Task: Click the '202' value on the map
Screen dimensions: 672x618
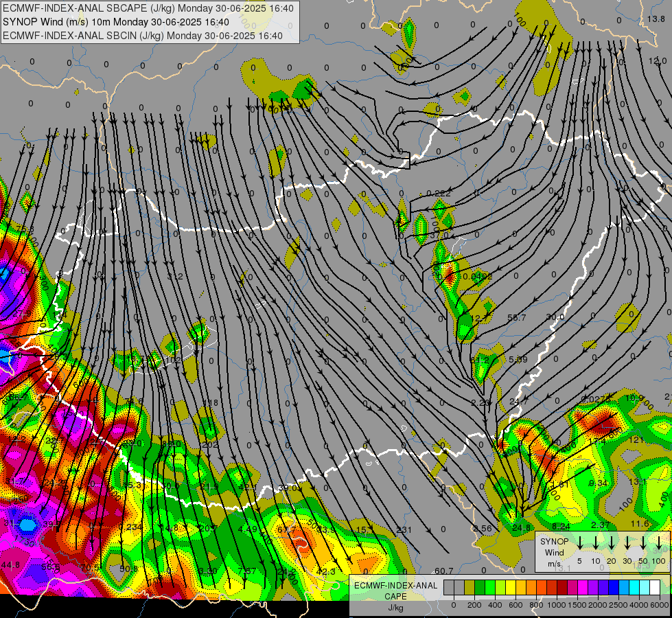Action: [210, 445]
